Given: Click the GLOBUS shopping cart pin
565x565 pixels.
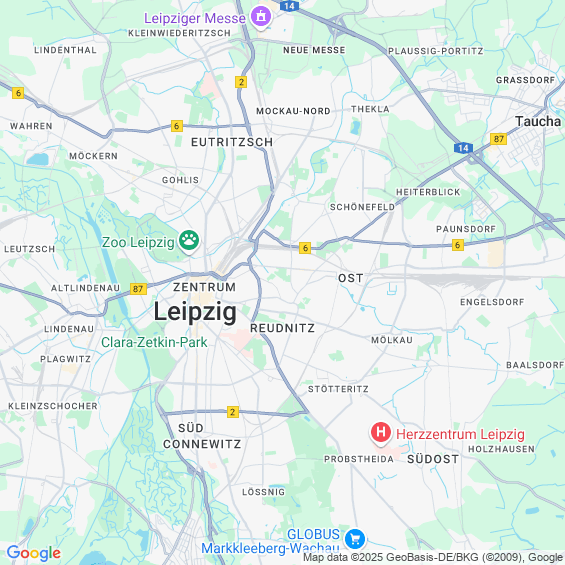Looking at the screenshot, I should [x=355, y=539].
